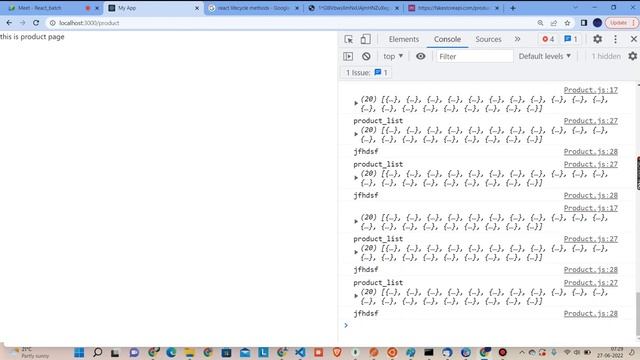The width and height of the screenshot is (640, 360).
Task: Click the share page icon in address bar
Action: [553, 23]
